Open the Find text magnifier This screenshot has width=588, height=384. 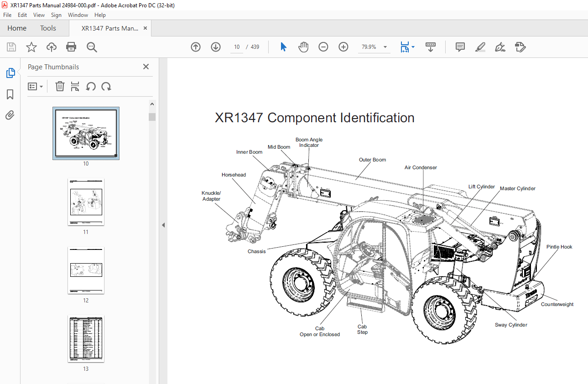click(92, 47)
